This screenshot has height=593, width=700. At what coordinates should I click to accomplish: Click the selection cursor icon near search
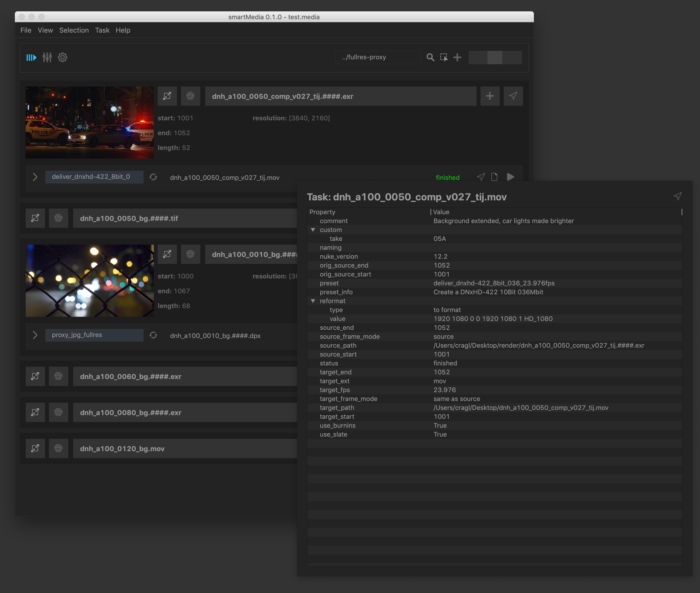444,58
